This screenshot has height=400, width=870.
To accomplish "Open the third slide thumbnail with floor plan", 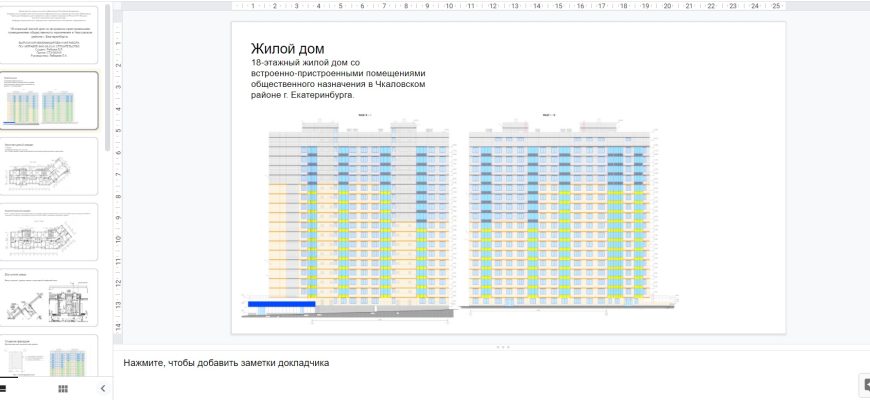I will [x=50, y=166].
